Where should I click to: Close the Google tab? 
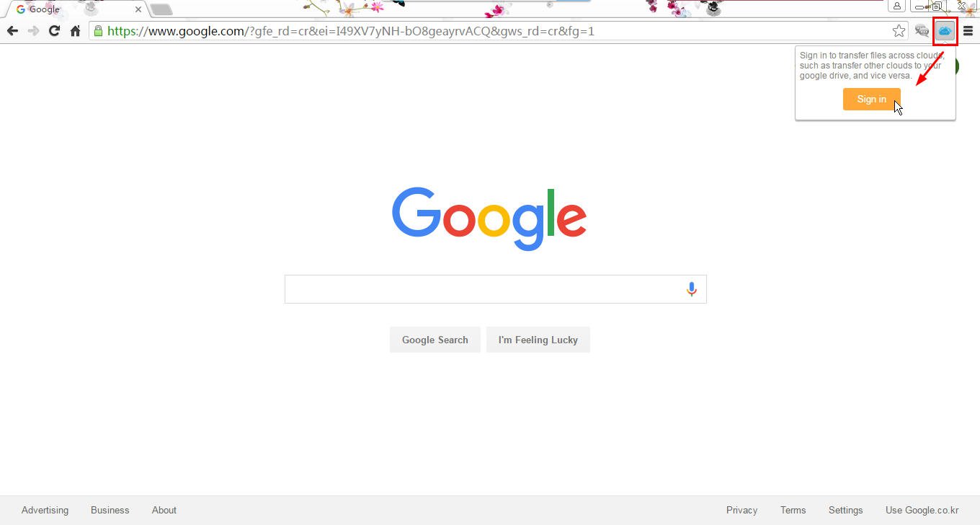(138, 9)
